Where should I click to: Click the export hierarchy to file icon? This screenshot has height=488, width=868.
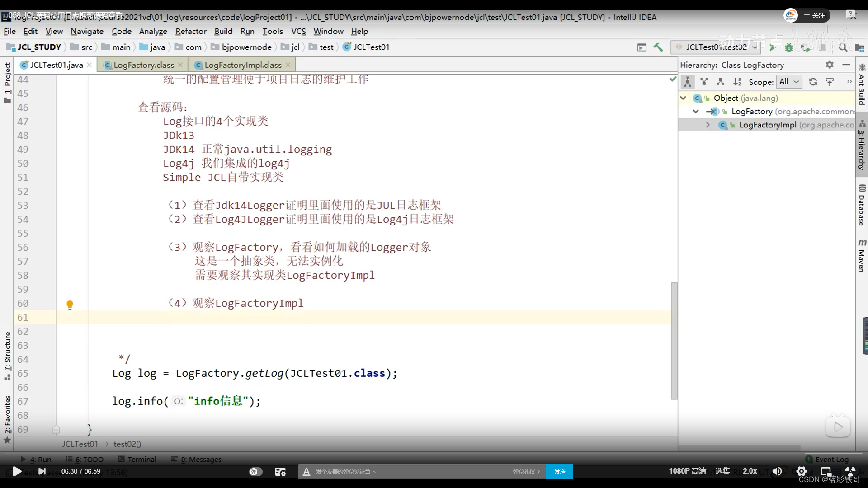[x=830, y=82]
